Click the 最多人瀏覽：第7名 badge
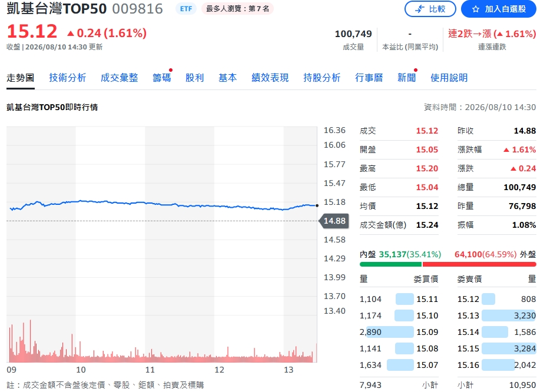The height and width of the screenshot is (392, 547). coord(237,9)
